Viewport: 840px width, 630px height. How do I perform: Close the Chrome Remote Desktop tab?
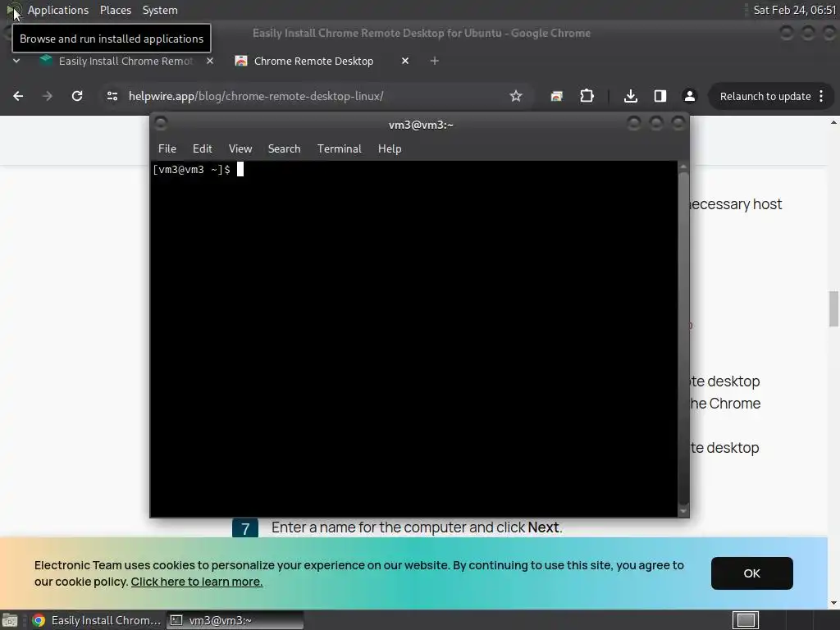coord(405,61)
